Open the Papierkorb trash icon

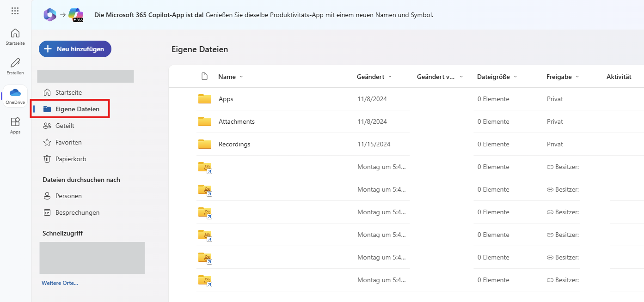[x=47, y=159]
